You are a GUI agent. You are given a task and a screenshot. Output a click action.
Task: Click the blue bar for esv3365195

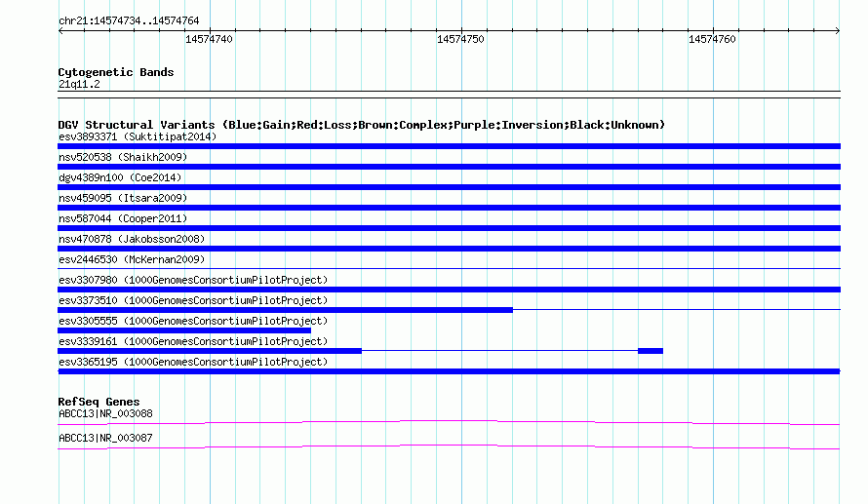(x=449, y=371)
